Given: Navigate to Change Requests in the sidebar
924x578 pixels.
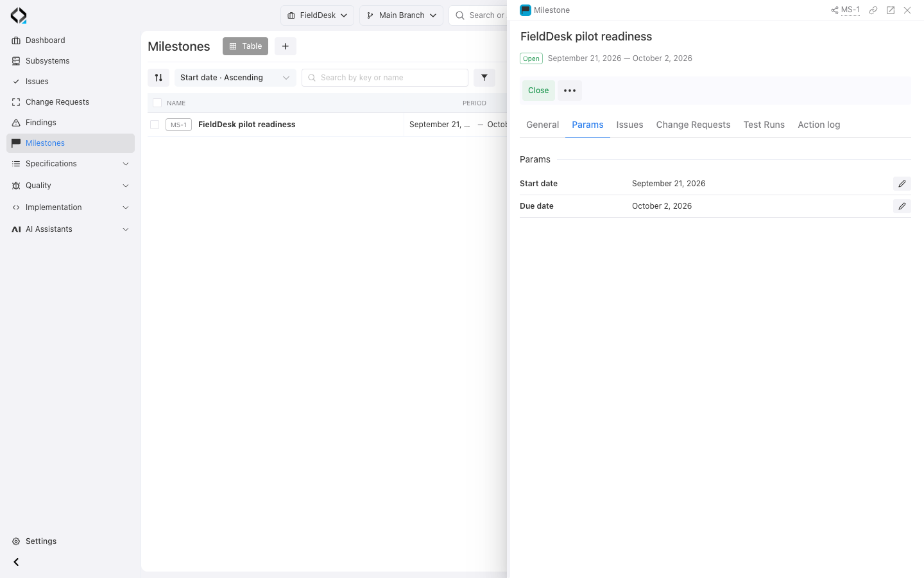Looking at the screenshot, I should [71, 102].
